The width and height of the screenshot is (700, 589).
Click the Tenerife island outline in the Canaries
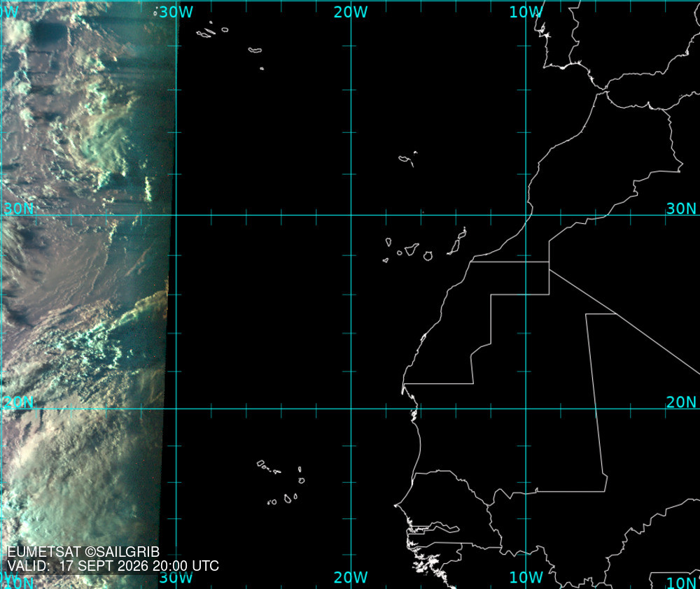click(412, 249)
